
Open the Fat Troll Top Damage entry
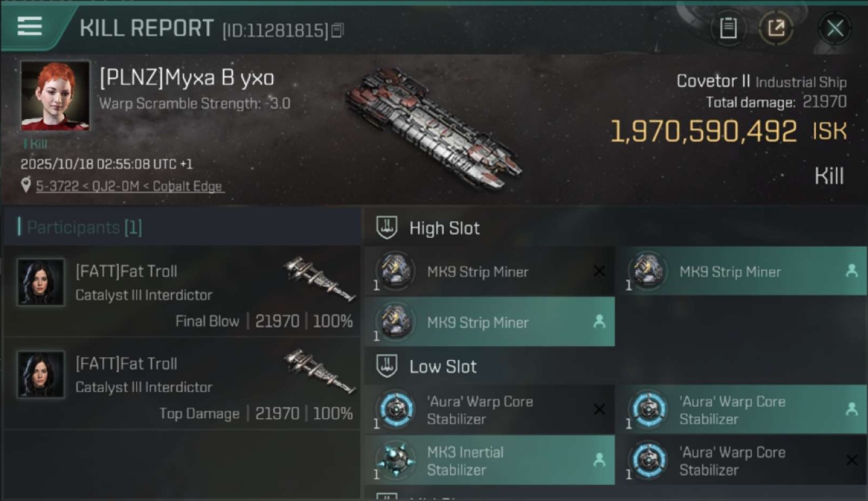point(182,383)
